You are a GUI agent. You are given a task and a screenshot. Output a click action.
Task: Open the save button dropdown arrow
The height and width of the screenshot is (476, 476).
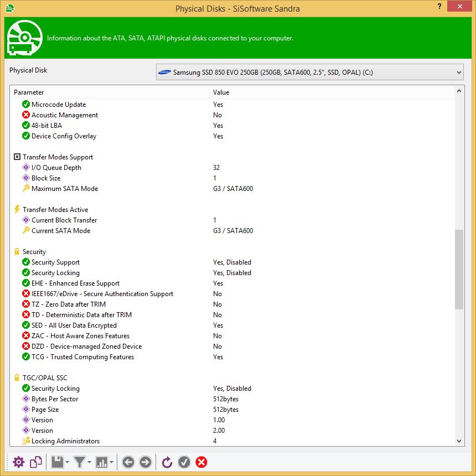(x=67, y=462)
